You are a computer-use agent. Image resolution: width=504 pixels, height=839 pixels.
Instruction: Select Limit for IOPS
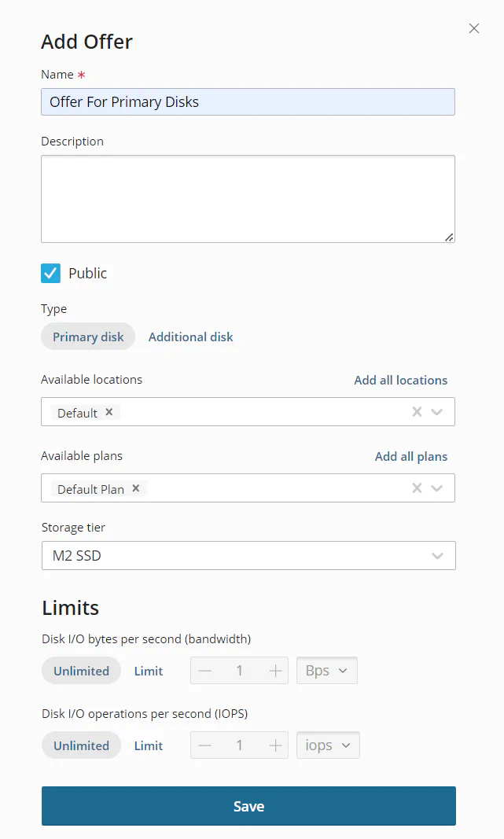(148, 745)
